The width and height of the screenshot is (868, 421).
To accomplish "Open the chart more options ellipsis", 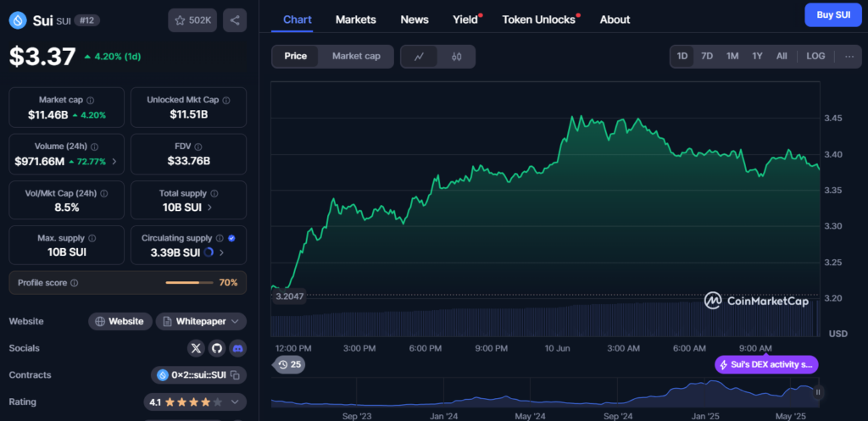I will (x=849, y=57).
